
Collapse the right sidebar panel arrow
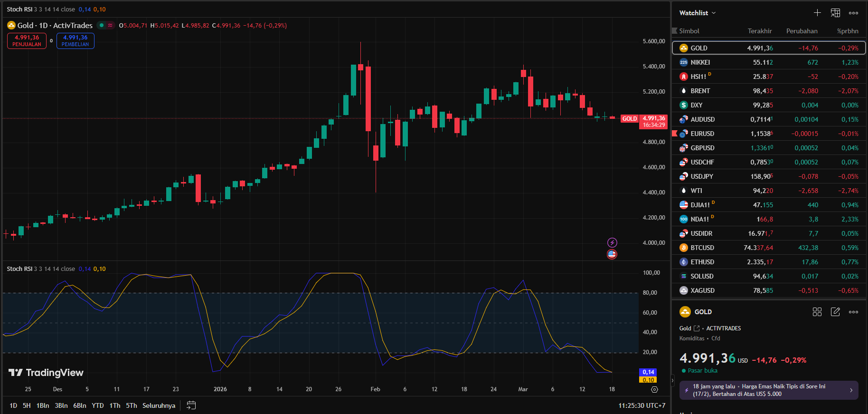[672, 380]
